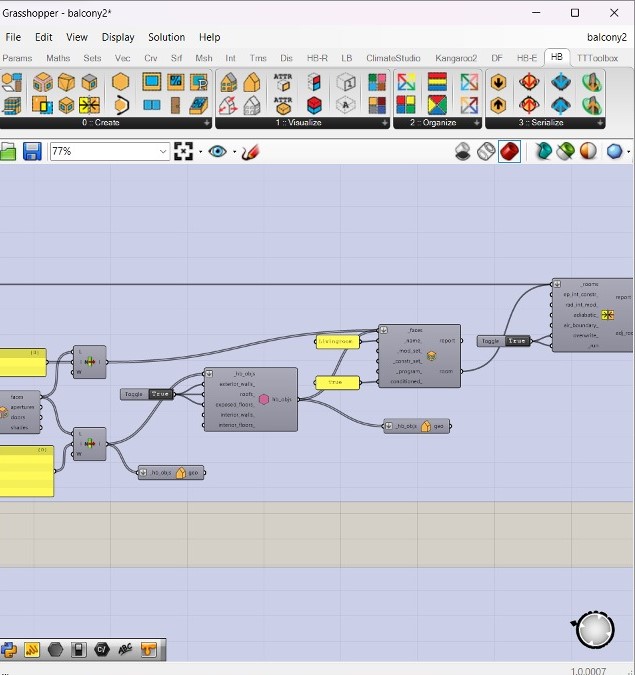Click the Shaded preview red cylinder icon
This screenshot has height=675, width=635.
click(510, 152)
